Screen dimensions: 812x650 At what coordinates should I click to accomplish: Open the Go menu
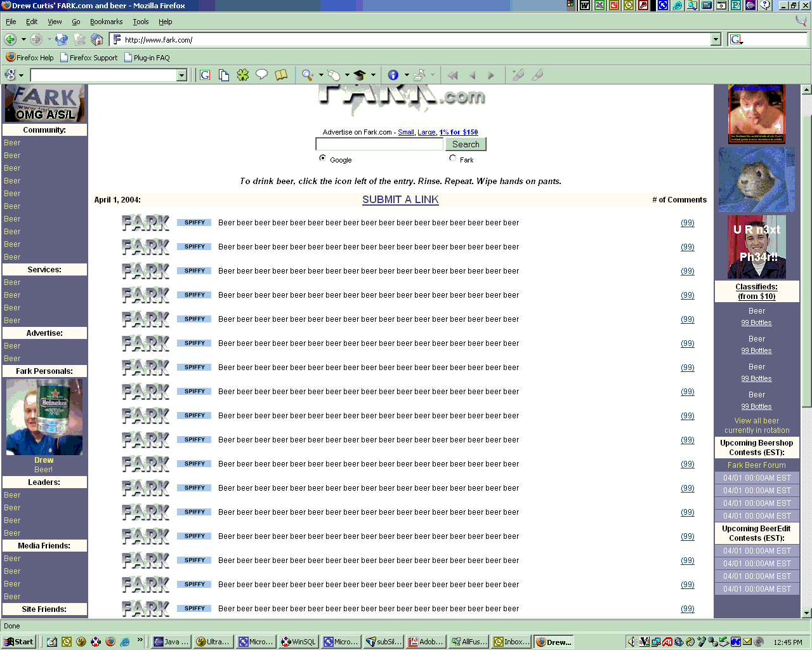[x=76, y=22]
